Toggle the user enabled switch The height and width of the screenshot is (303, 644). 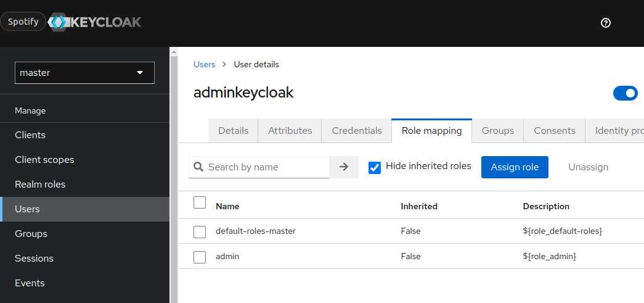(x=625, y=93)
